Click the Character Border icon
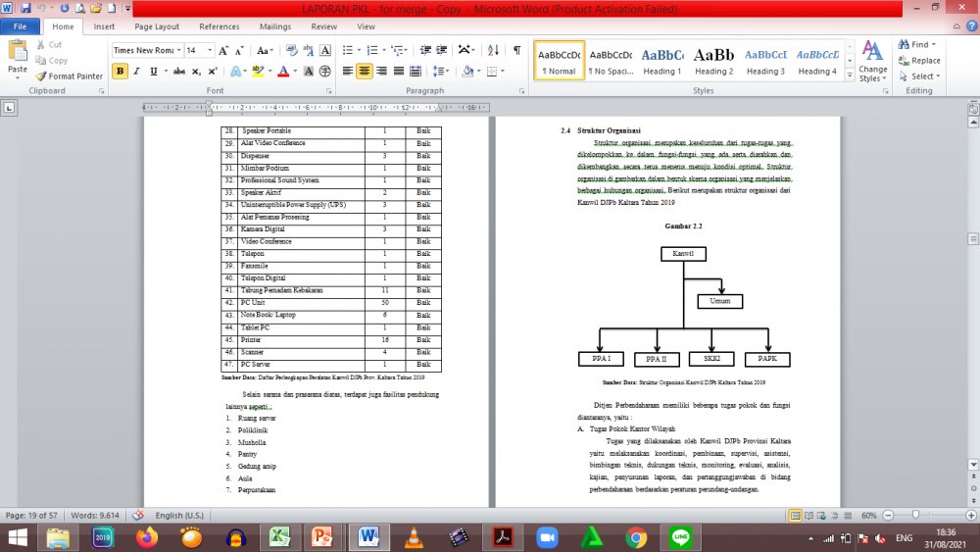 pyautogui.click(x=325, y=50)
